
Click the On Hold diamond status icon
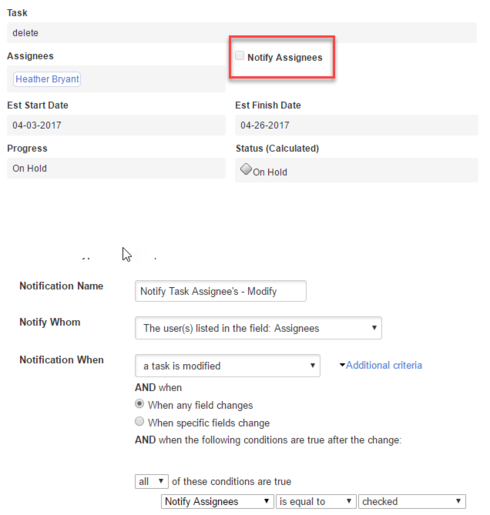point(246,169)
